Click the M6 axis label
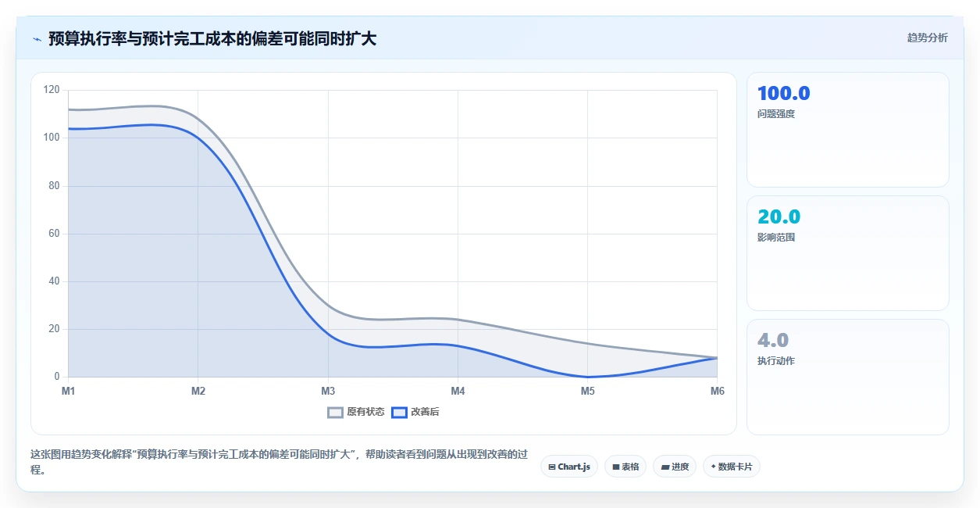Viewport: 980px width, 508px height. [717, 391]
